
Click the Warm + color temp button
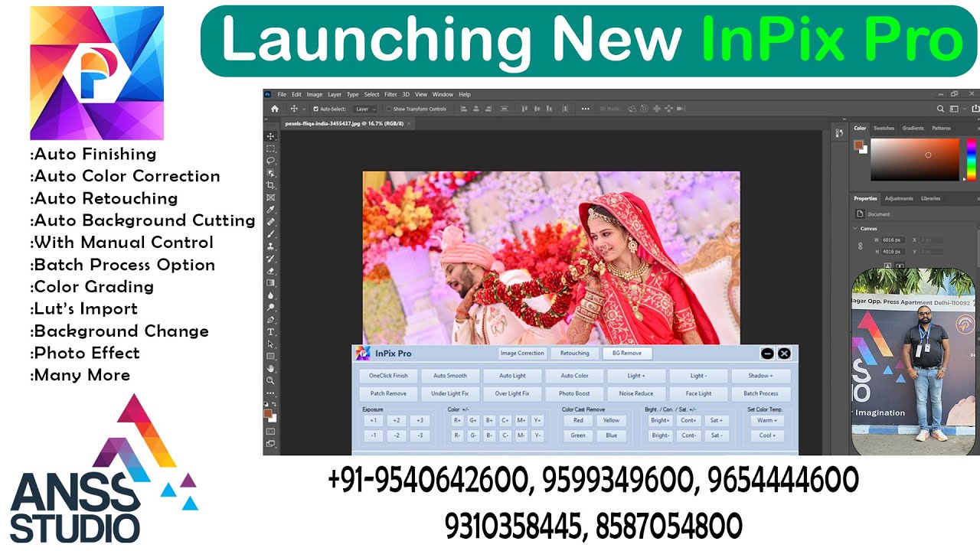pos(767,420)
